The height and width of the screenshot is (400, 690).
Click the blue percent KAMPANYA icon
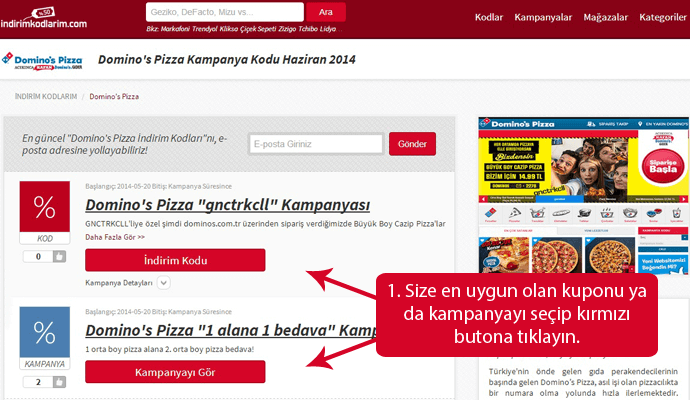(45, 338)
